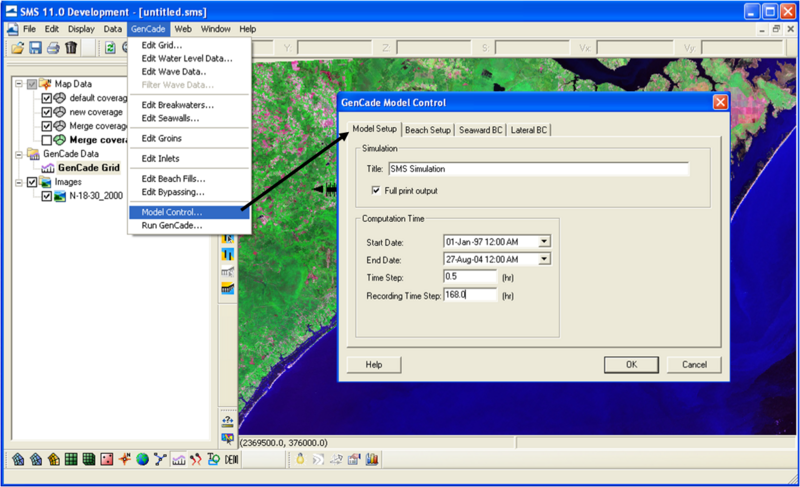Click the OK button in Model Control
This screenshot has width=800, height=487.
pos(631,365)
